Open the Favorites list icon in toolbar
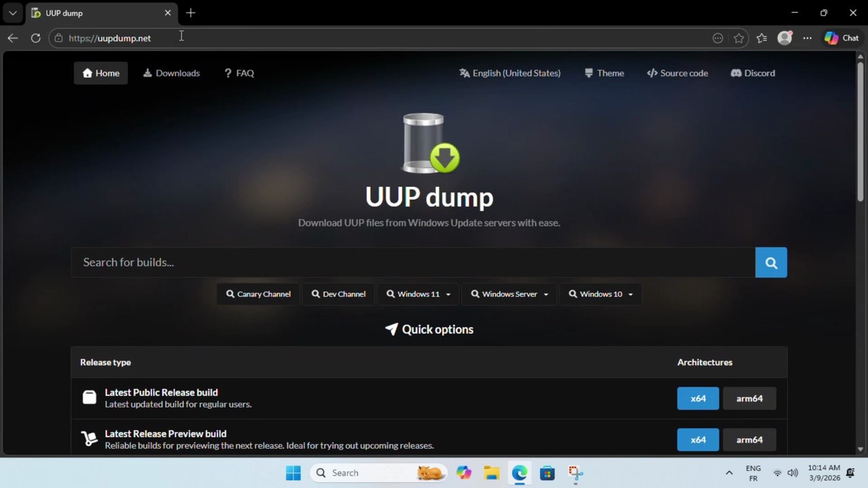Screen dimensions: 868x488 [x=762, y=38]
